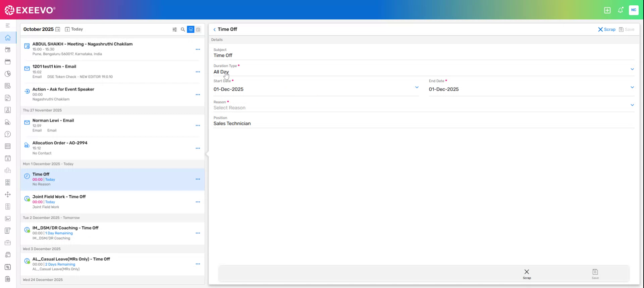Open the briefcase sidebar icon

pos(8,243)
